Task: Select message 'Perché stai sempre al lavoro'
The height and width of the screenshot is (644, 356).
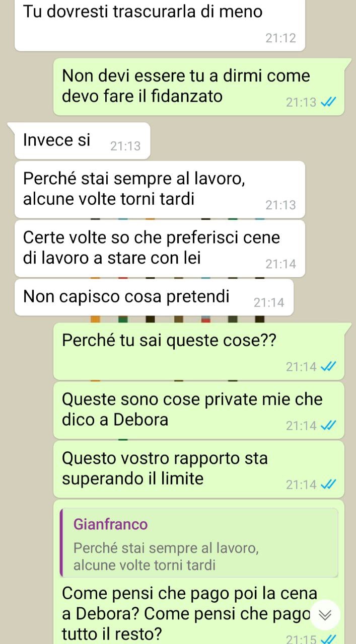Action: [160, 189]
